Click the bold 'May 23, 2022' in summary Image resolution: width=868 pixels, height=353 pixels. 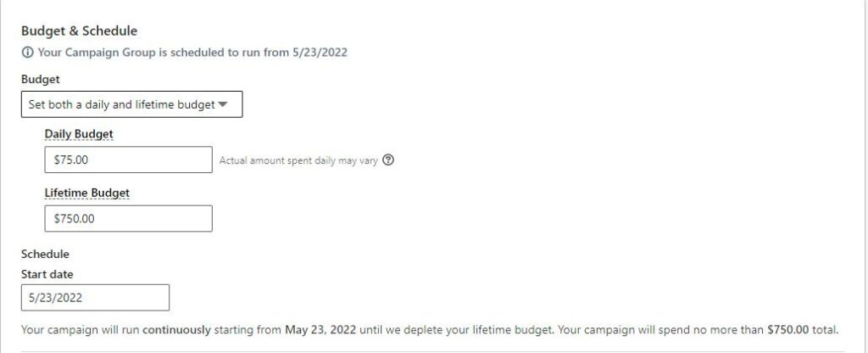coord(321,330)
